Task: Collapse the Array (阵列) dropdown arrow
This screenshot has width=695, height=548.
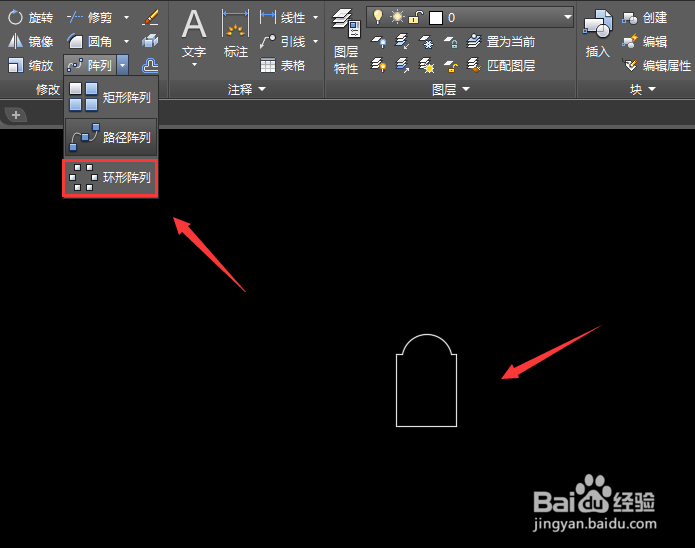Action: click(123, 66)
